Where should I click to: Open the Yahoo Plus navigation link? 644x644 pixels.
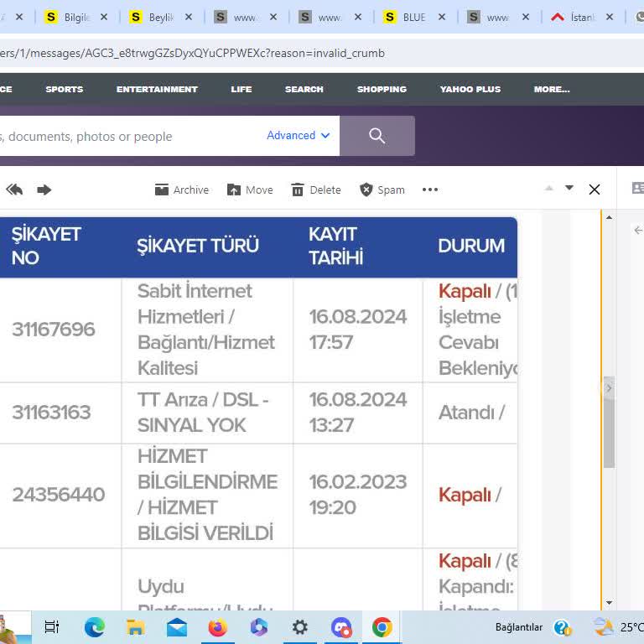(x=470, y=89)
